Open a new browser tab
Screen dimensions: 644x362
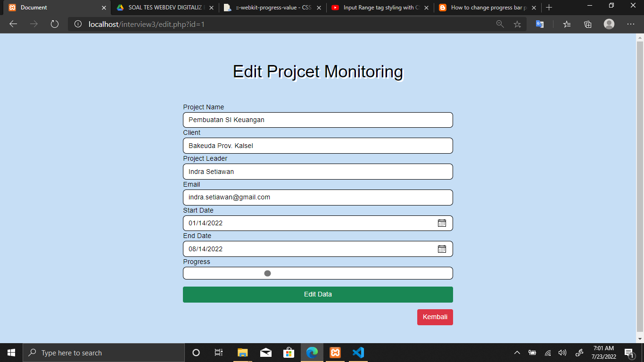coord(549,8)
